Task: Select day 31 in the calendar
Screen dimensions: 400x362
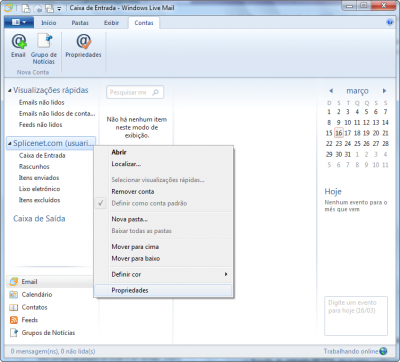Action: 348,154
